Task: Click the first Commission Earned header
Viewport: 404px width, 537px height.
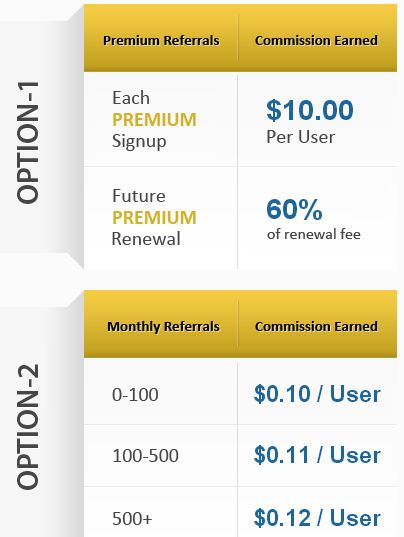Action: 316,40
